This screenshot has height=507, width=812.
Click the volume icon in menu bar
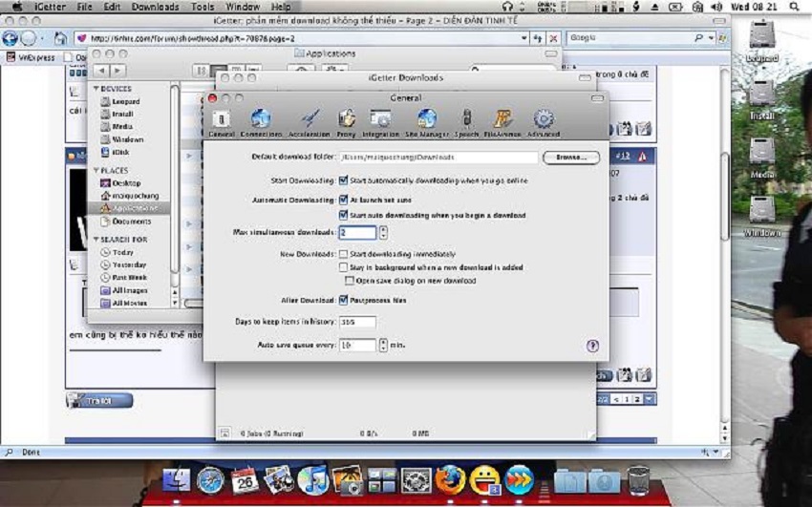(x=716, y=7)
